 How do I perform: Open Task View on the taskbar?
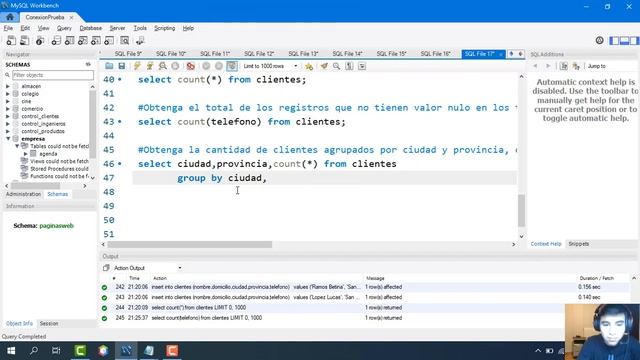tap(56, 351)
